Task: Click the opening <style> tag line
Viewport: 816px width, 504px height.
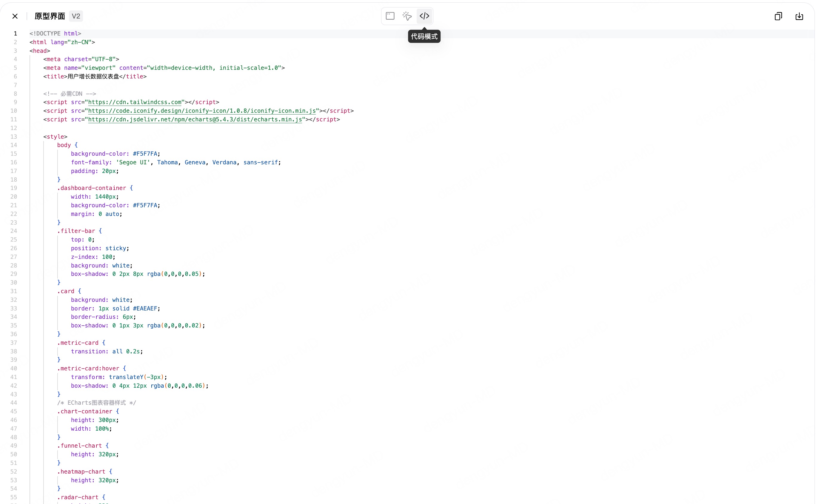Action: click(x=55, y=137)
